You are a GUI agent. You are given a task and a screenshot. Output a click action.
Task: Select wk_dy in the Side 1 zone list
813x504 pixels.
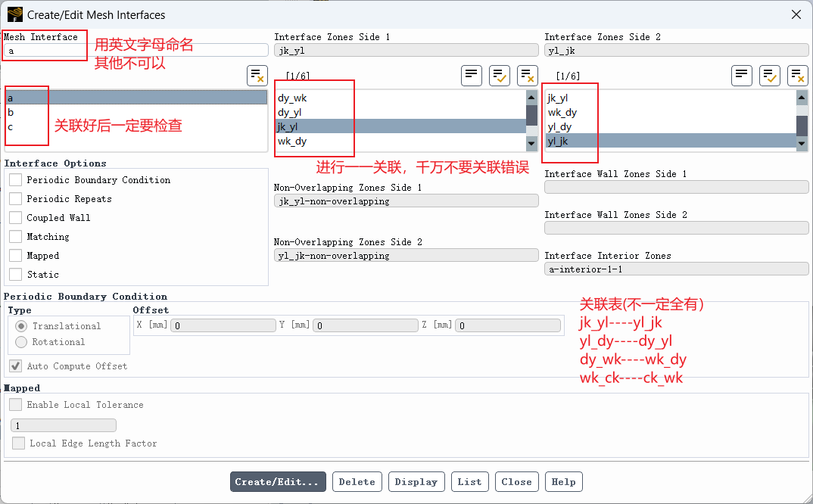coord(400,141)
